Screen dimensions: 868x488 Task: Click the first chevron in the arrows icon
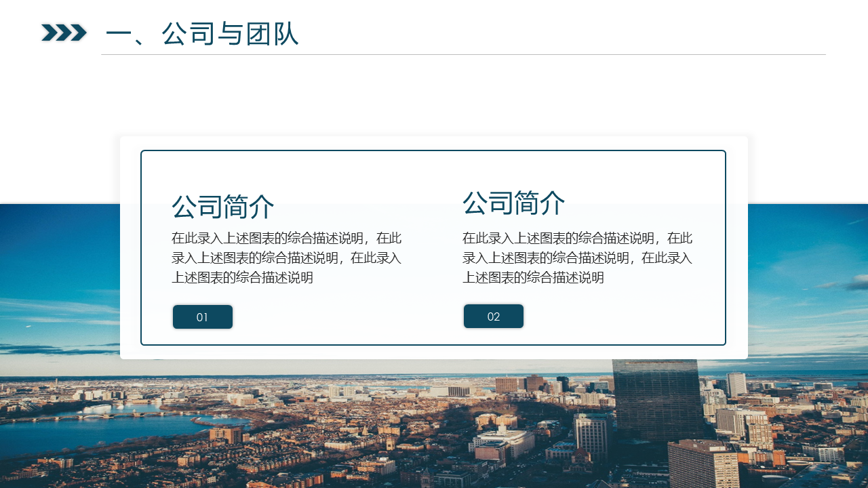(x=48, y=33)
